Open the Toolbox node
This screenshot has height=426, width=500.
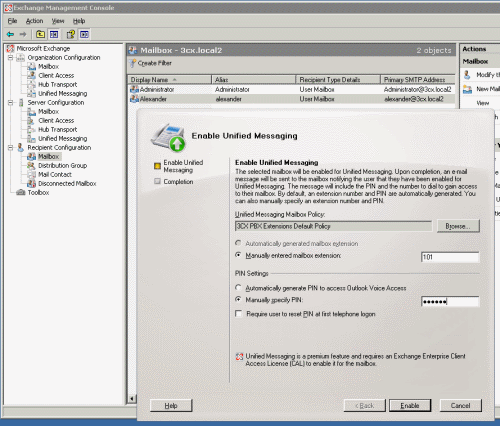click(38, 193)
